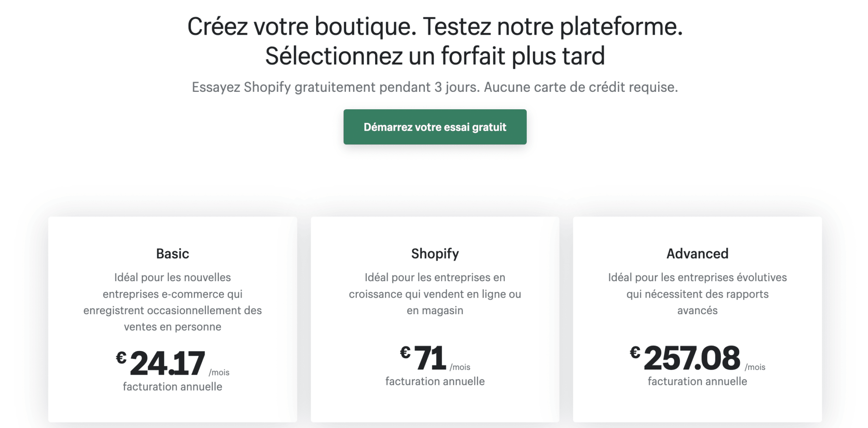Viewport: 868px width, 428px height.
Task: Click /mois label beside the 71 price
Action: point(460,367)
